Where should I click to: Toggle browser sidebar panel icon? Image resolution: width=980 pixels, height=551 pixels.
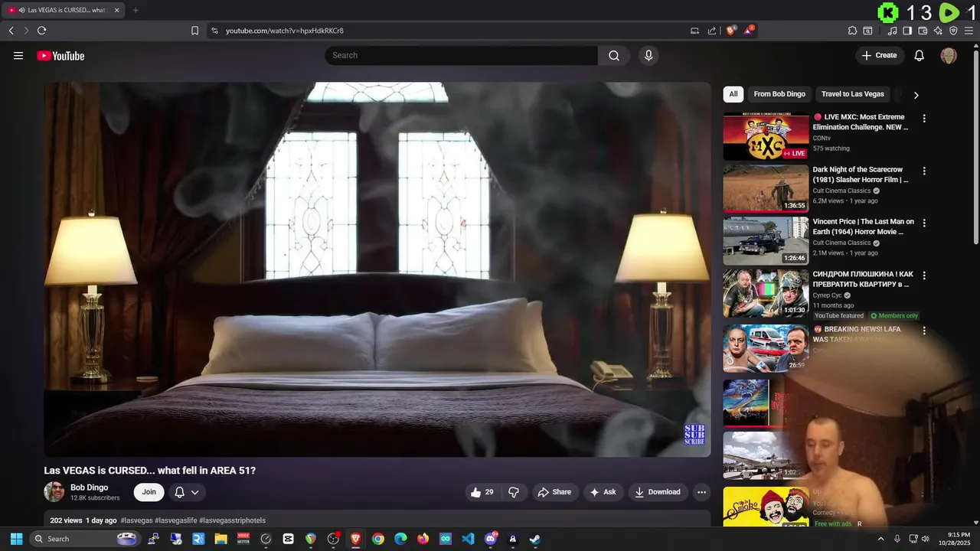point(907,31)
